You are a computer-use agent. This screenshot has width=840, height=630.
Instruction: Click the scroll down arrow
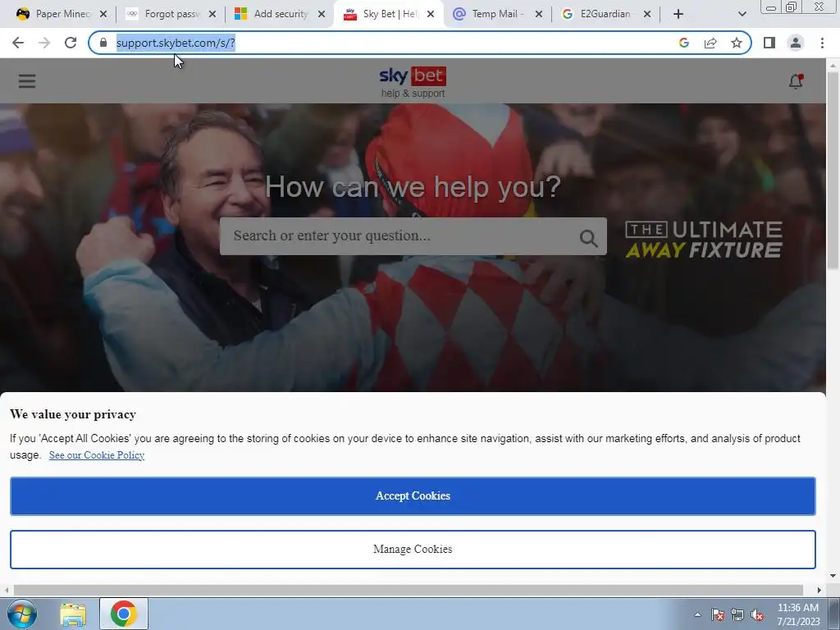click(x=833, y=576)
